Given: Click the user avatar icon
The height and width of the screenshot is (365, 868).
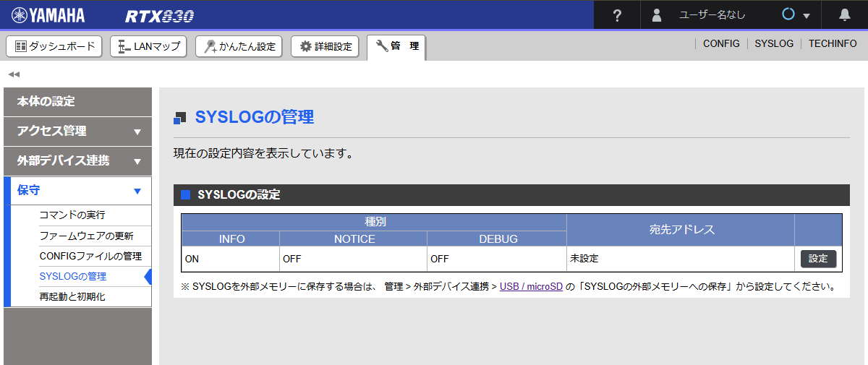Looking at the screenshot, I should (657, 15).
